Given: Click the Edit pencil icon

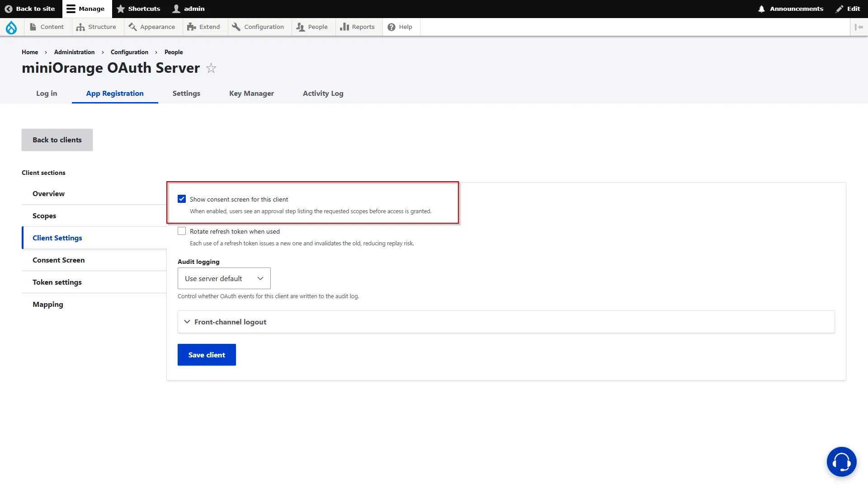Looking at the screenshot, I should coord(840,9).
